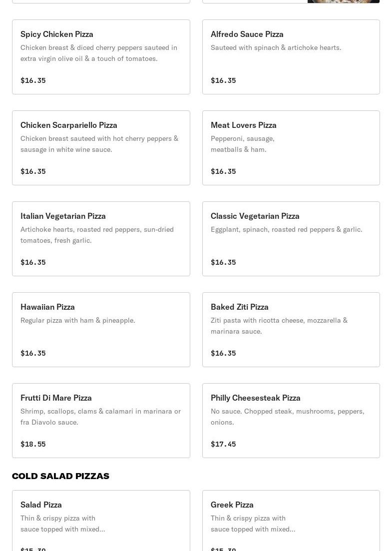The image size is (392, 551).
Task: Click the food thumbnail at top right
Action: point(344,1)
